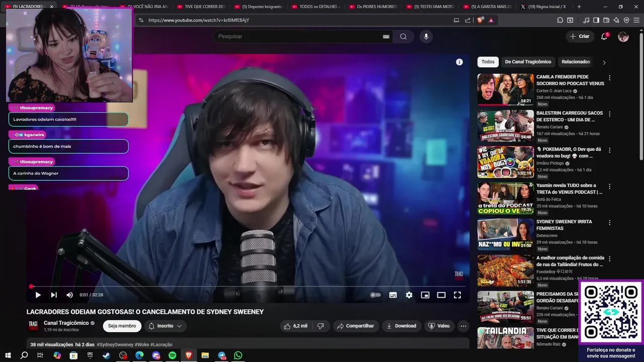Click the play button on the video

tap(38, 295)
